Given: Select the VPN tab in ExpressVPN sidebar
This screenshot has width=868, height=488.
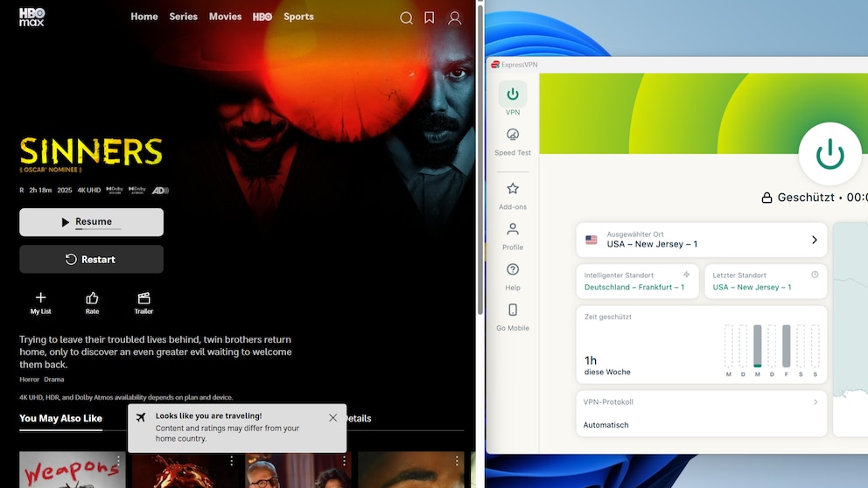Looking at the screenshot, I should 513,99.
